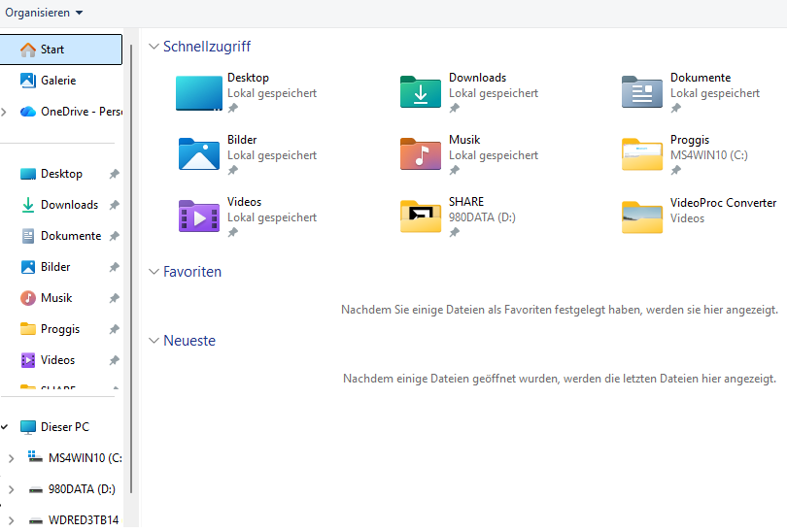Viewport: 787px width, 532px height.
Task: Click the Start home icon in sidebar
Action: tap(28, 50)
